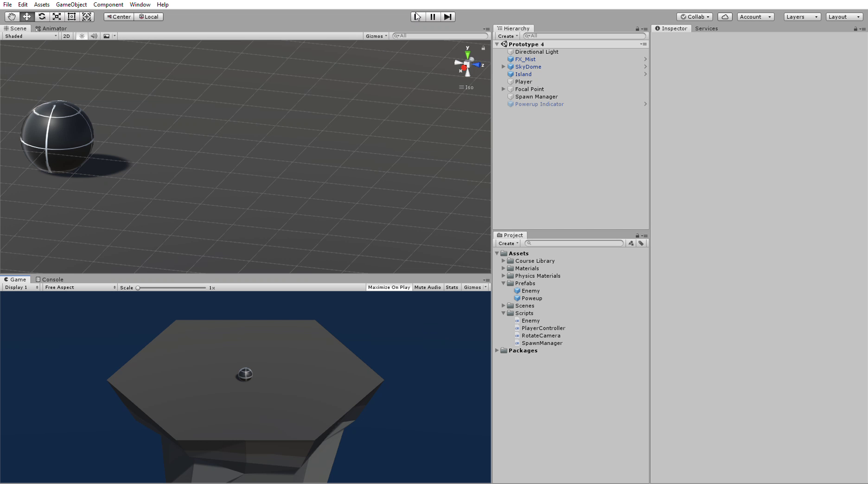Open the Shaded draw mode dropdown
The width and height of the screenshot is (868, 484).
pyautogui.click(x=31, y=36)
